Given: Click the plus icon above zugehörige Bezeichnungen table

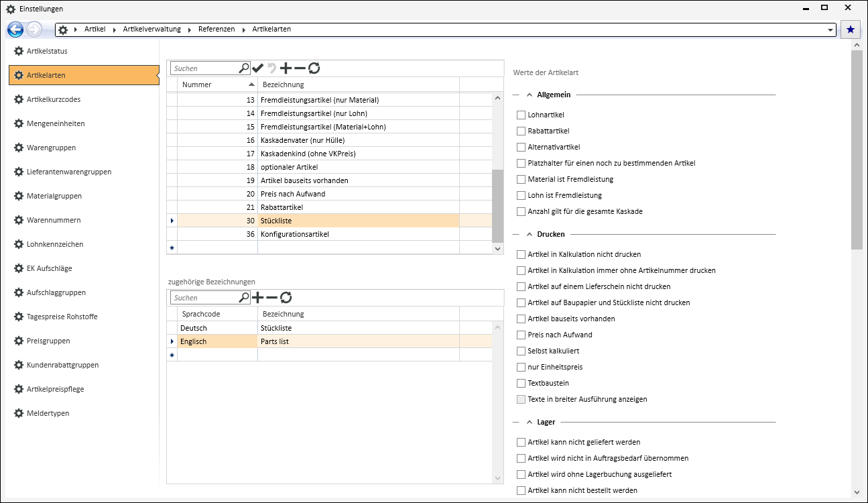Looking at the screenshot, I should click(257, 297).
